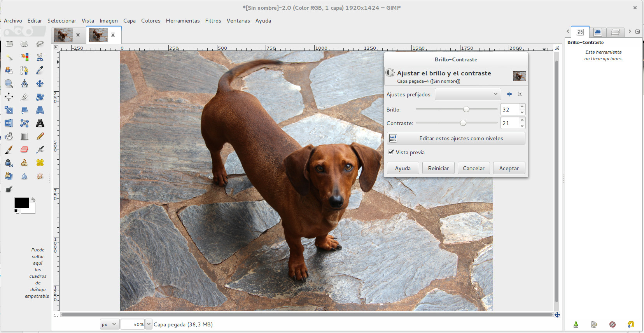Open the zoom percentage dropdown arrow
The height and width of the screenshot is (333, 644).
click(x=149, y=324)
